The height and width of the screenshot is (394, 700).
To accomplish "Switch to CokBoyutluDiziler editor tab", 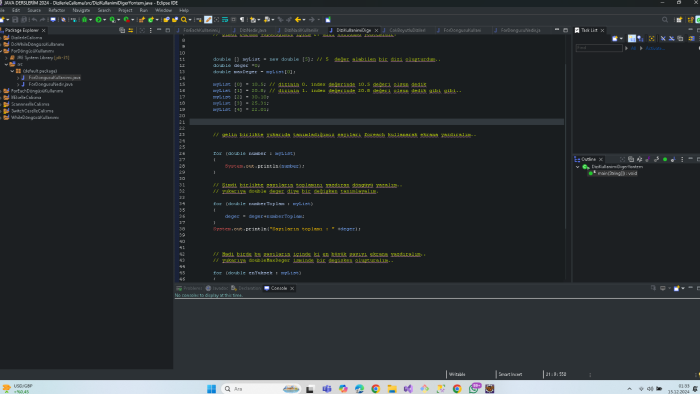I will (407, 30).
